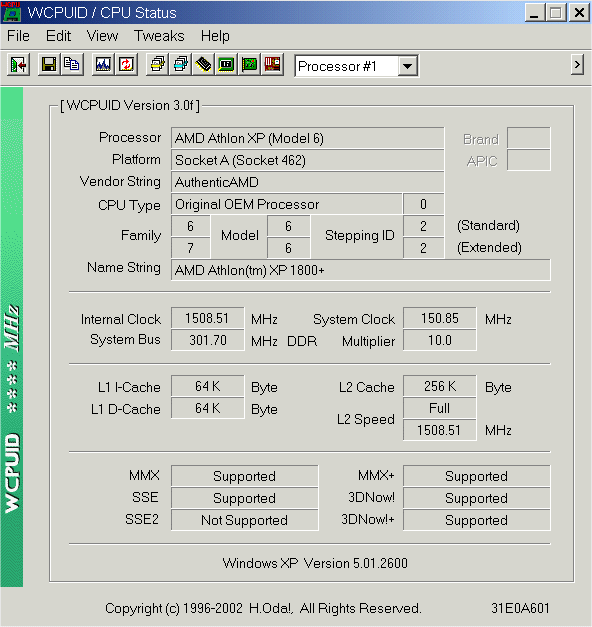This screenshot has width=592, height=627.
Task: Click the System Clock value 150.85
Action: pos(440,318)
